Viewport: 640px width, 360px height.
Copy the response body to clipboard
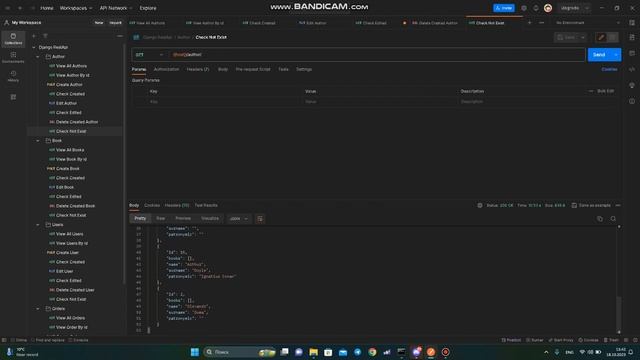tap(600, 219)
